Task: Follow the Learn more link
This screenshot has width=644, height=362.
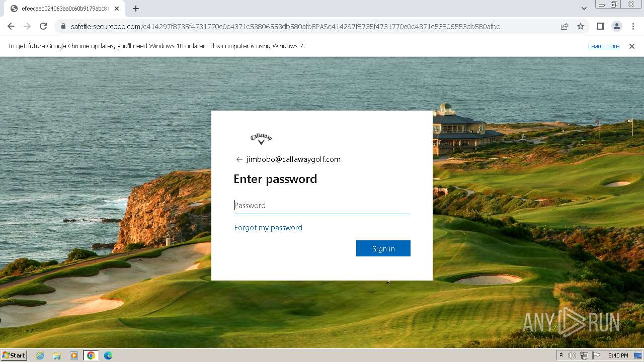Action: pos(604,46)
